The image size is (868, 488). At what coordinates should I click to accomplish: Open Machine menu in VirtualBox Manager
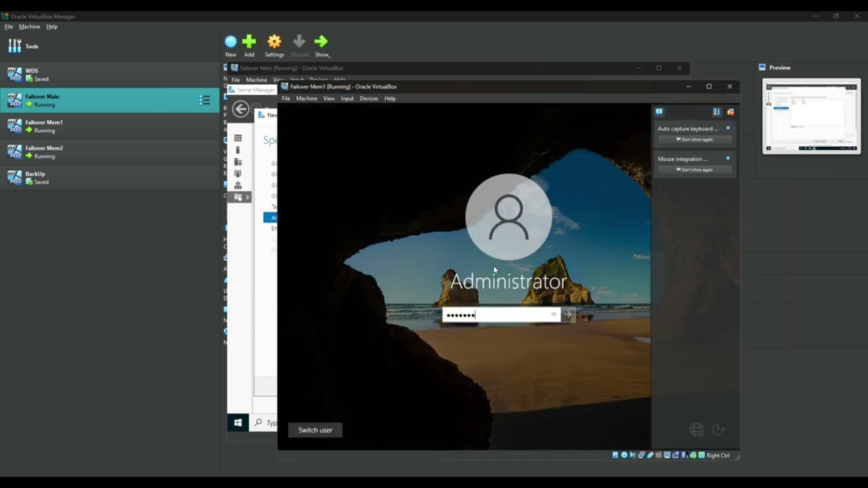(x=29, y=26)
